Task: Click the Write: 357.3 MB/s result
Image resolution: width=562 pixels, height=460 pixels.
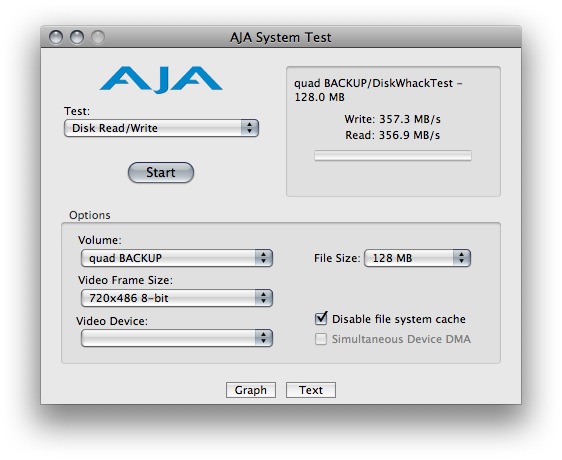Action: 392,119
